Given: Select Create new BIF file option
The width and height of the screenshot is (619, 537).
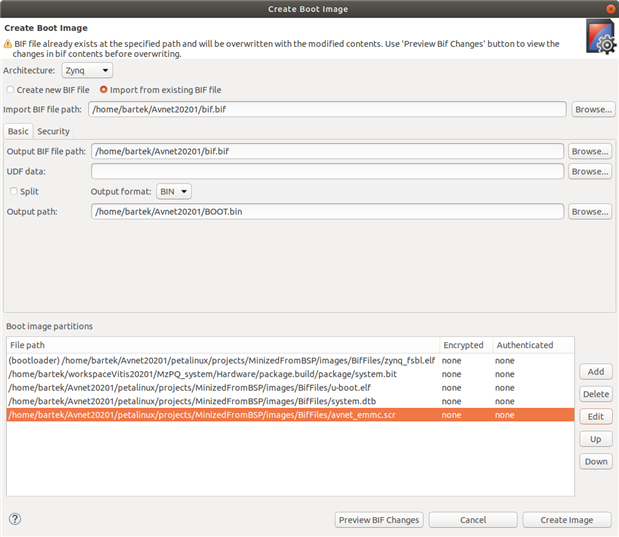Looking at the screenshot, I should [x=11, y=90].
